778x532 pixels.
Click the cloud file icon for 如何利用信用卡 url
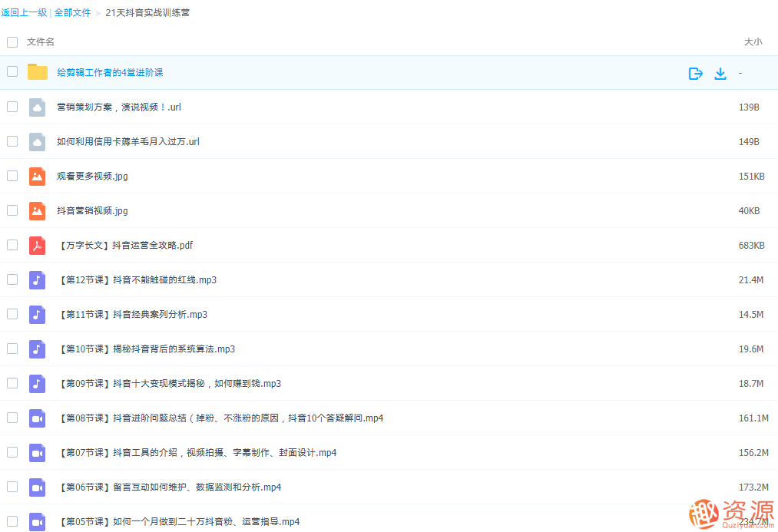click(x=37, y=142)
